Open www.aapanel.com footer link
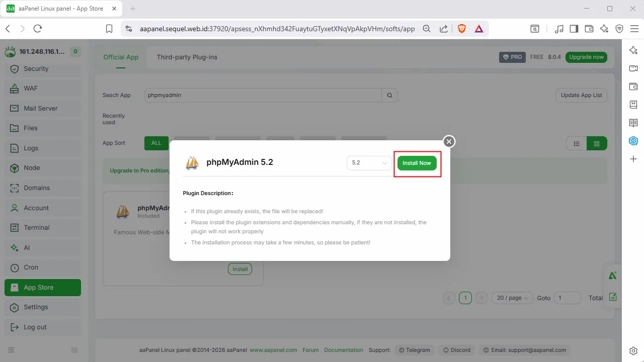This screenshot has height=362, width=644. pyautogui.click(x=273, y=350)
